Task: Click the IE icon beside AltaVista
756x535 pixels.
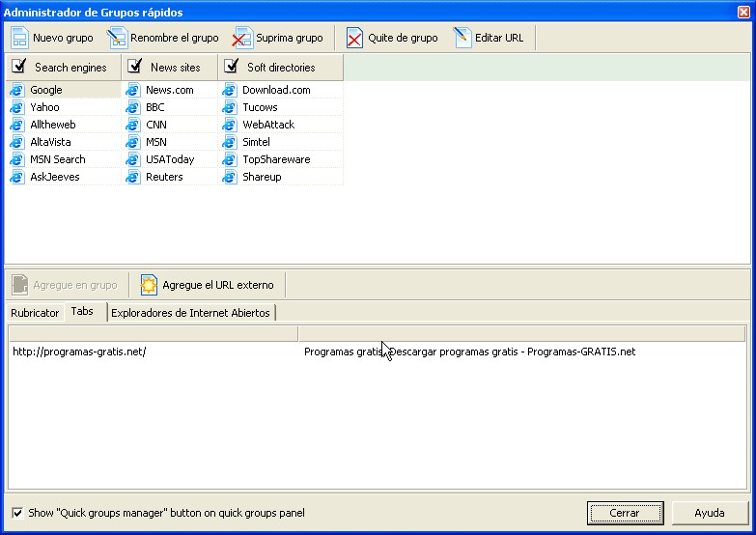Action: point(17,142)
